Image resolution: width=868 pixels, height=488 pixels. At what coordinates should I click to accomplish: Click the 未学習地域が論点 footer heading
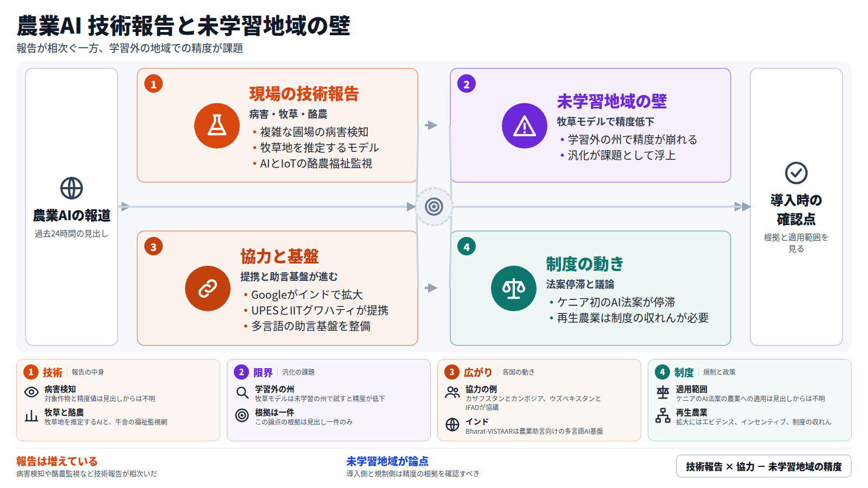tap(387, 461)
